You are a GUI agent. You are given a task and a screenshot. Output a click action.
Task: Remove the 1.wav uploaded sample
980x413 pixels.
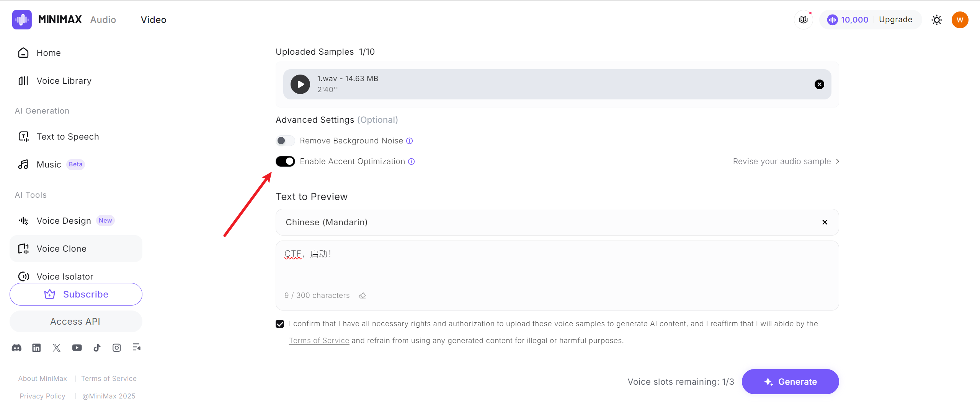819,84
